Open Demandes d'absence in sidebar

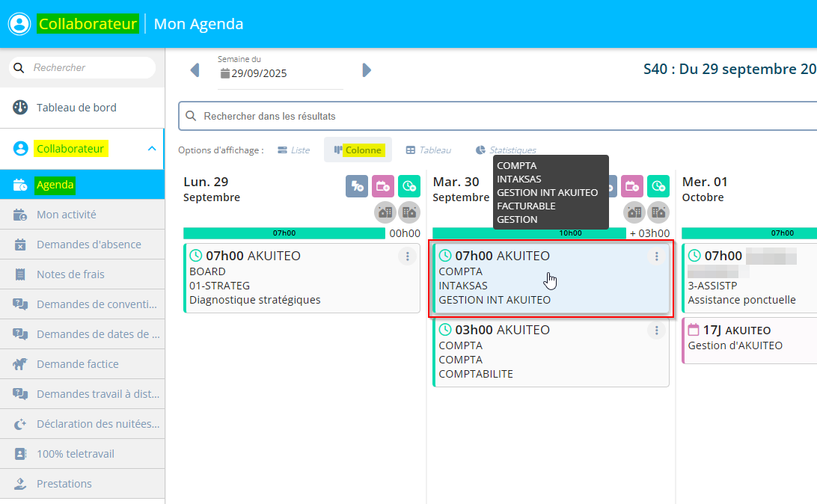[88, 245]
